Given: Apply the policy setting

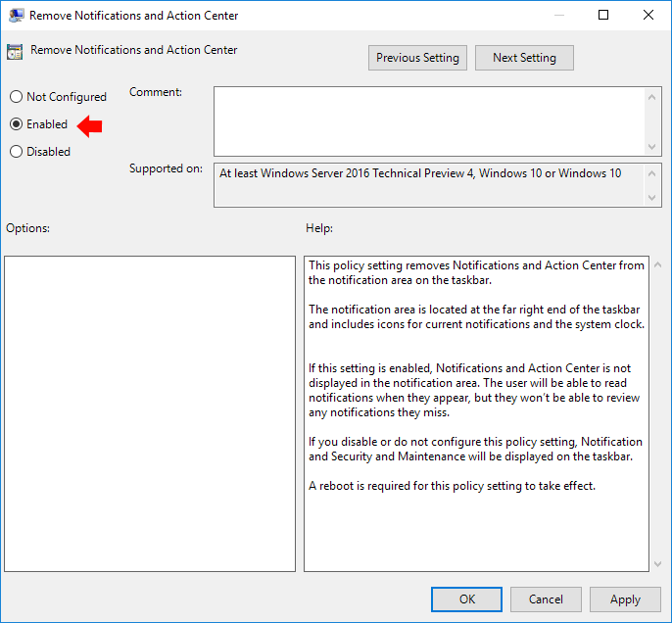Looking at the screenshot, I should point(625,599).
